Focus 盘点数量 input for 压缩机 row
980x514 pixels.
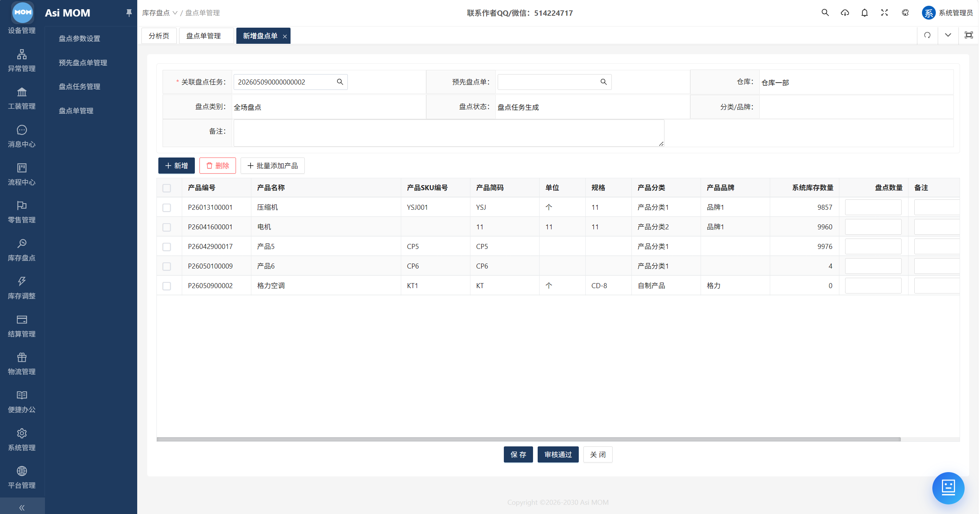873,207
